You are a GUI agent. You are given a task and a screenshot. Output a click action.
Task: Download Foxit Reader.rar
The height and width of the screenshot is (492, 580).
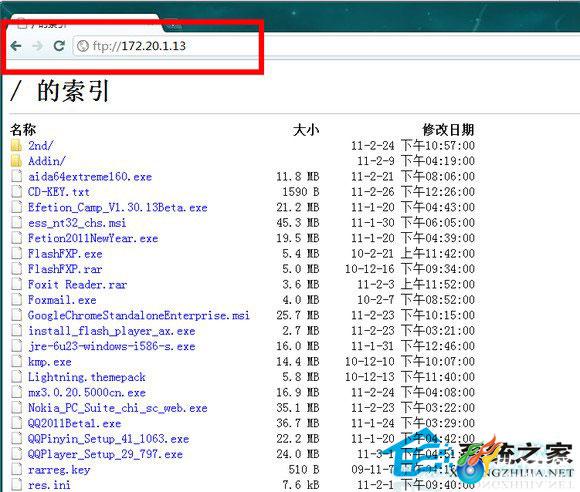coord(77,284)
